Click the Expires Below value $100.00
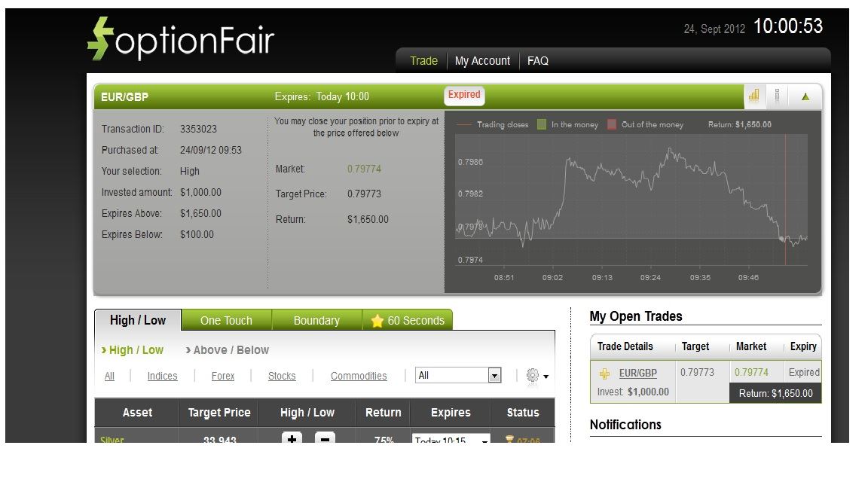 point(197,234)
